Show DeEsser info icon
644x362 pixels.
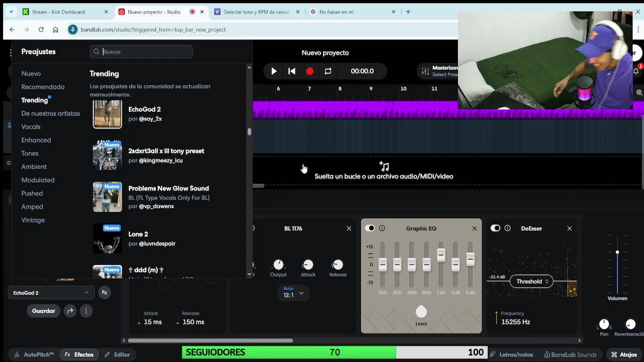507,228
